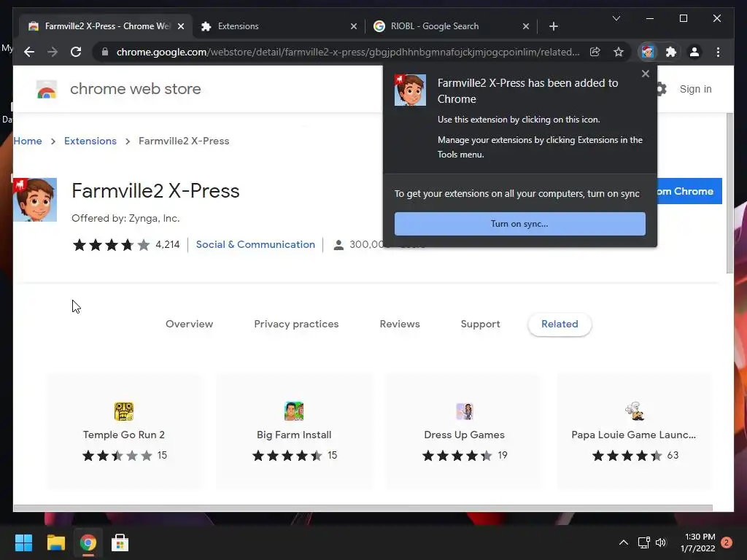Image resolution: width=747 pixels, height=560 pixels.
Task: Open the Windows Start menu
Action: coord(23,542)
